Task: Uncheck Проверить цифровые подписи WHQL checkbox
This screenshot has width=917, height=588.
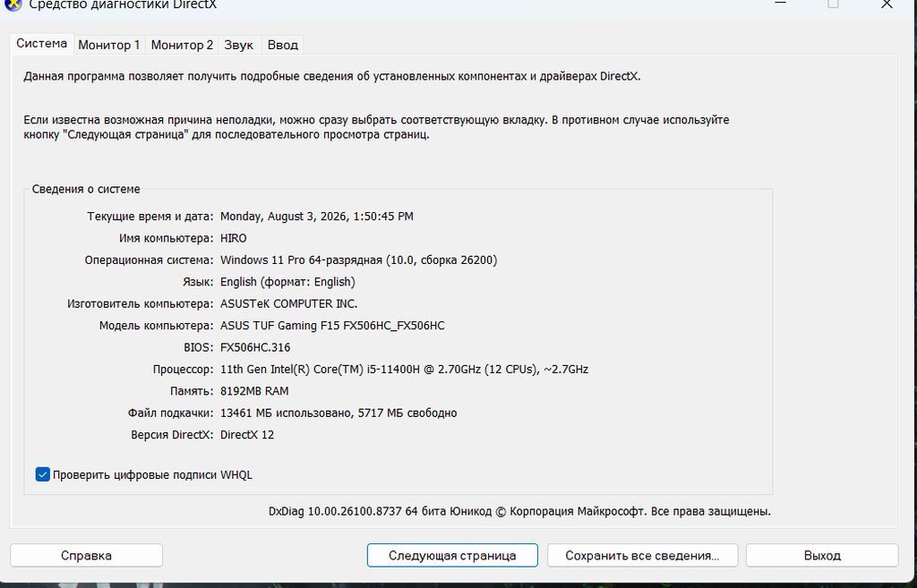Action: tap(43, 474)
